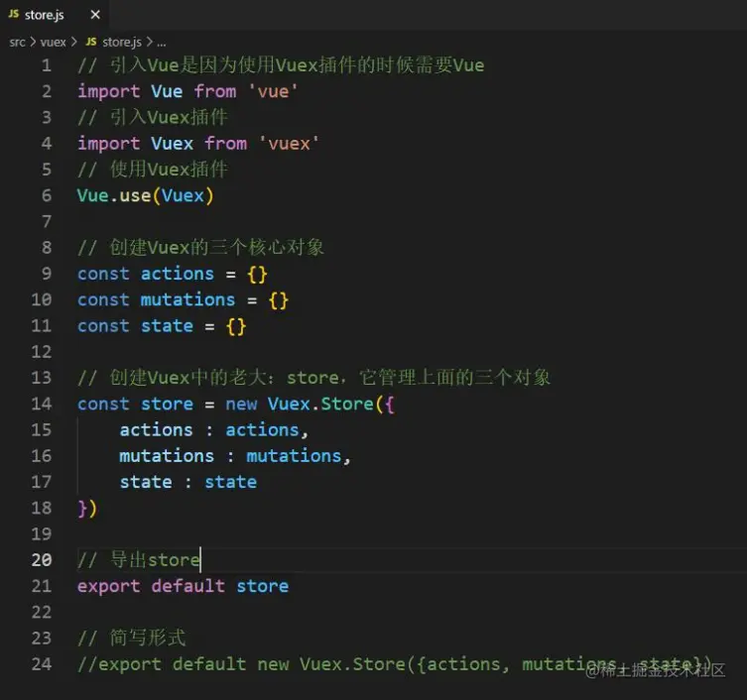Image resolution: width=747 pixels, height=700 pixels.
Task: Click 'default' keyword on line 21
Action: pos(187,586)
